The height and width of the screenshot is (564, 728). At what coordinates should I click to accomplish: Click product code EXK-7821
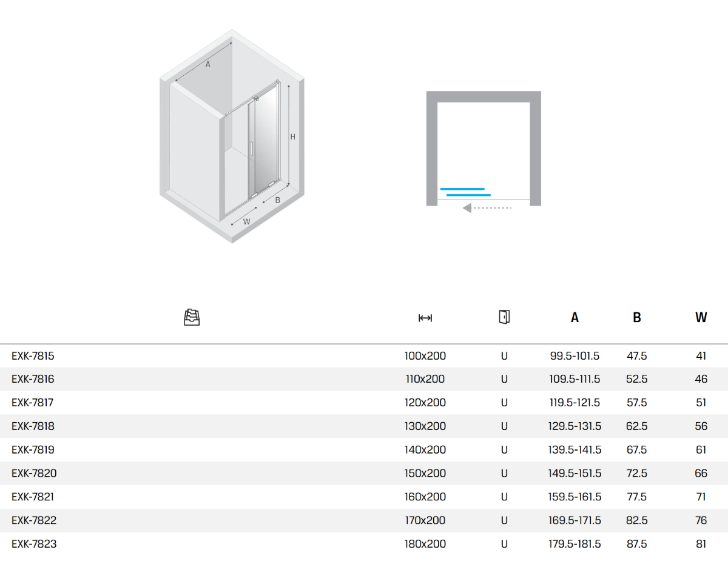33,497
